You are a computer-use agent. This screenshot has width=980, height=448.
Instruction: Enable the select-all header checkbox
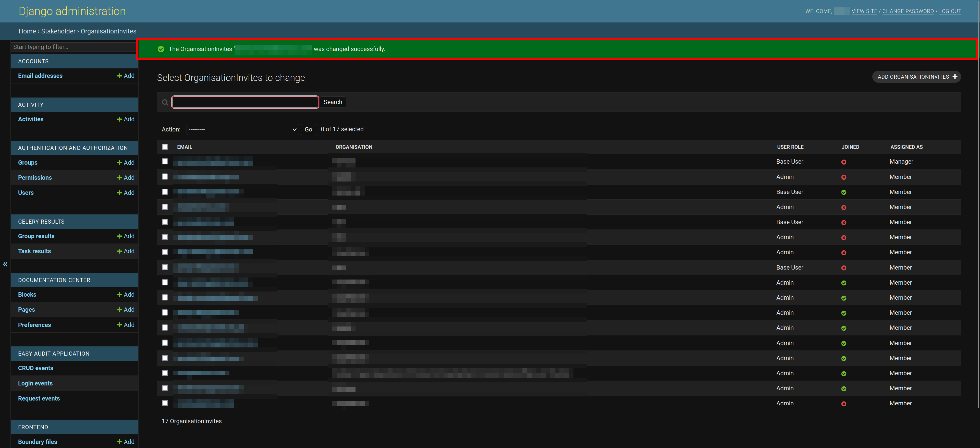click(x=165, y=146)
